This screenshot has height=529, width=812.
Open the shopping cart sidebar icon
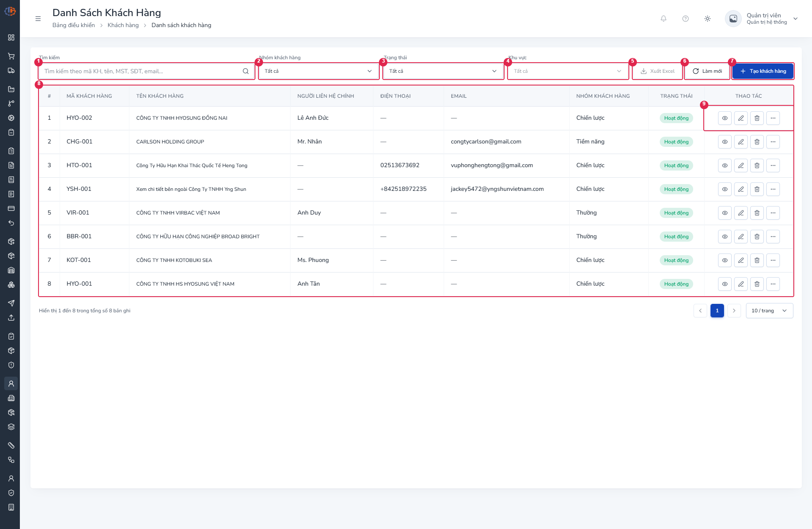(11, 56)
